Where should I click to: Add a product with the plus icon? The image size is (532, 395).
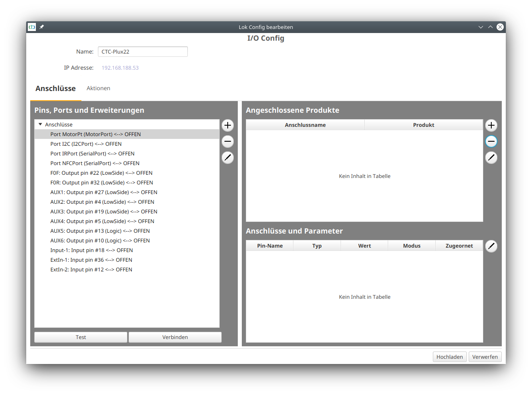[491, 125]
